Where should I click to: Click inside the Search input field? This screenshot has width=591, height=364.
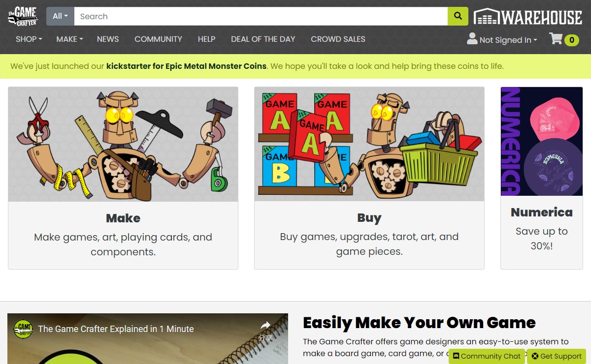click(x=261, y=16)
